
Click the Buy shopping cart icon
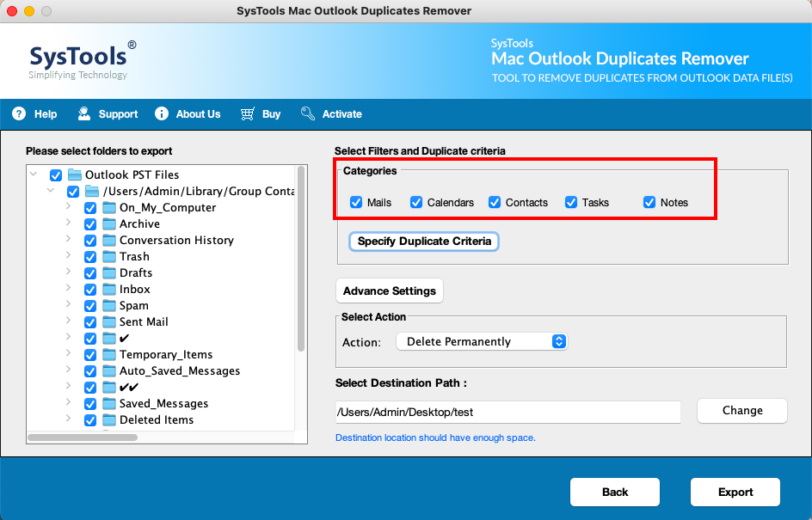click(x=248, y=113)
